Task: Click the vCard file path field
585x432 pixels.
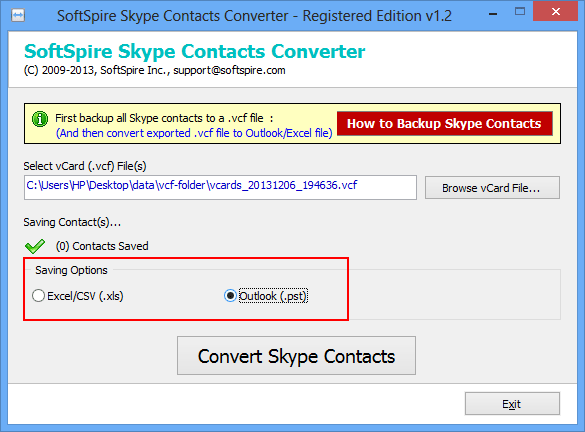Action: click(220, 187)
